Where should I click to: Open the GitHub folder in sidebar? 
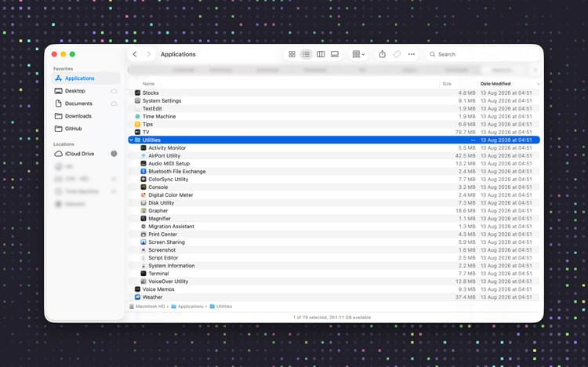86,129
